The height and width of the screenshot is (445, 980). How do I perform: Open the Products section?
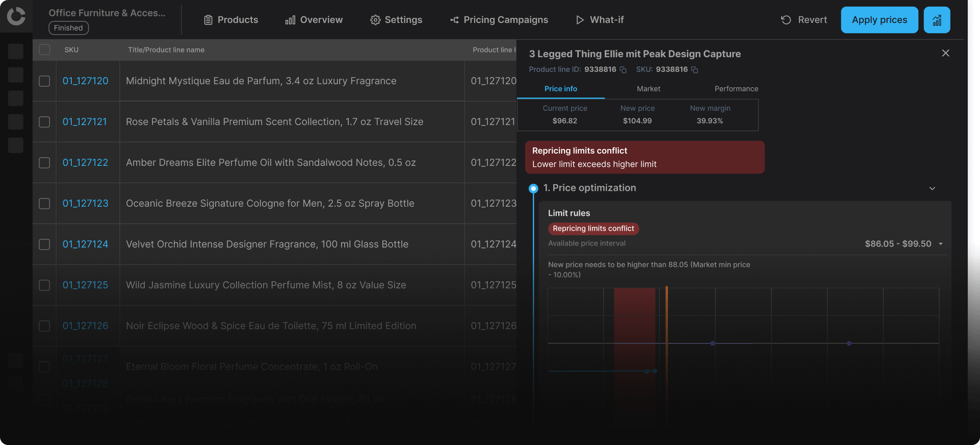pos(231,20)
